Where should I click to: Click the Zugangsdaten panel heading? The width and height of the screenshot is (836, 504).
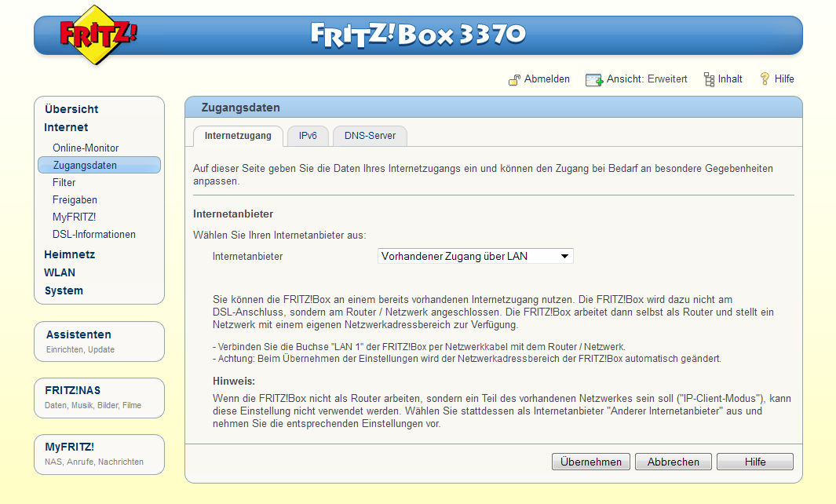click(240, 108)
